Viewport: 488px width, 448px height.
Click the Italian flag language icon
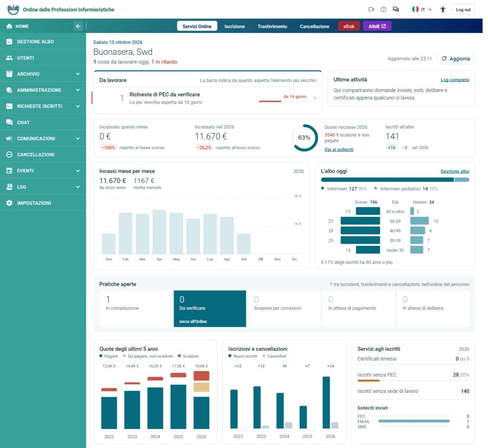415,10
